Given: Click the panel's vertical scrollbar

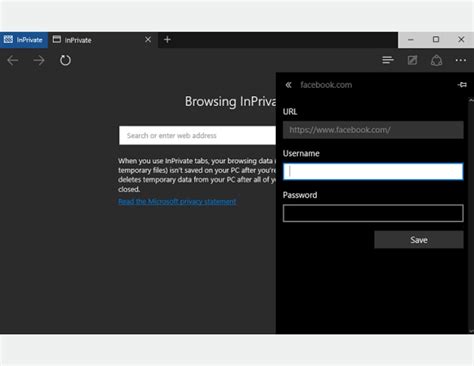Looking at the screenshot, I should 471,215.
